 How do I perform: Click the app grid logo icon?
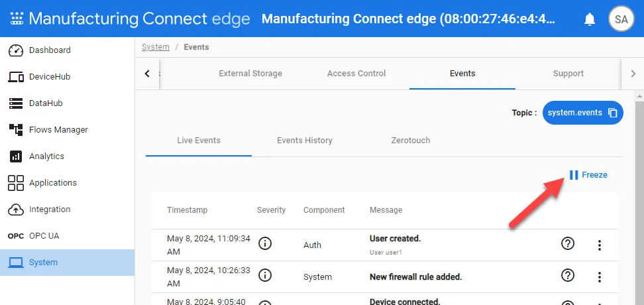(x=17, y=19)
